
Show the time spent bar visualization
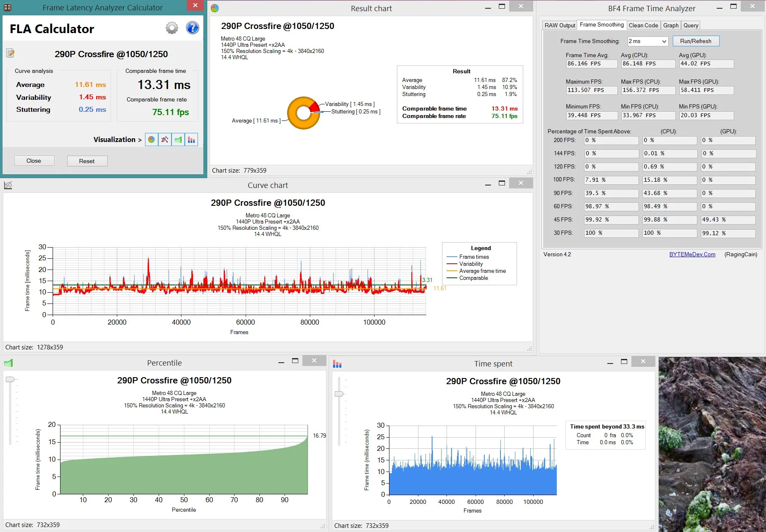click(191, 140)
